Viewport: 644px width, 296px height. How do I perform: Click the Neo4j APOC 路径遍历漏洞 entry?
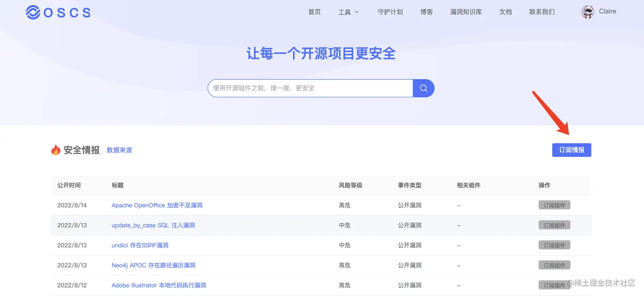click(153, 265)
